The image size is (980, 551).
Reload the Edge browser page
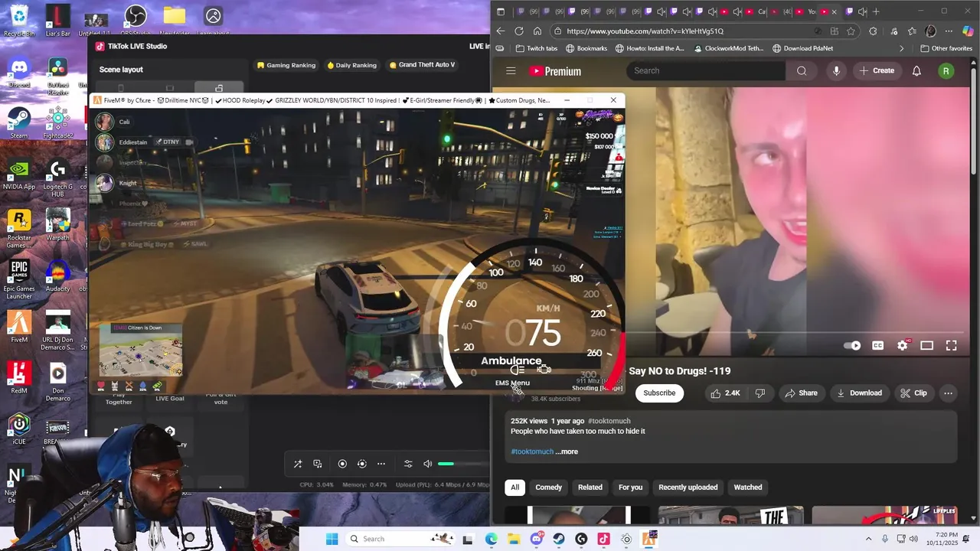click(x=518, y=31)
